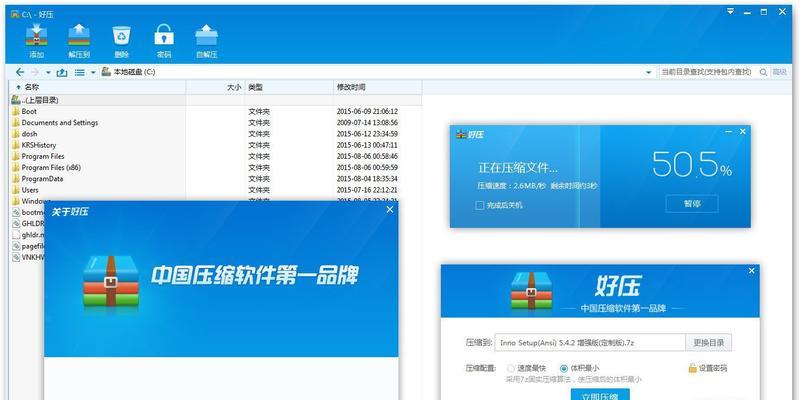The width and height of the screenshot is (801, 400).
Task: Select the Program Files (x86) folder name
Action: pyautogui.click(x=51, y=167)
